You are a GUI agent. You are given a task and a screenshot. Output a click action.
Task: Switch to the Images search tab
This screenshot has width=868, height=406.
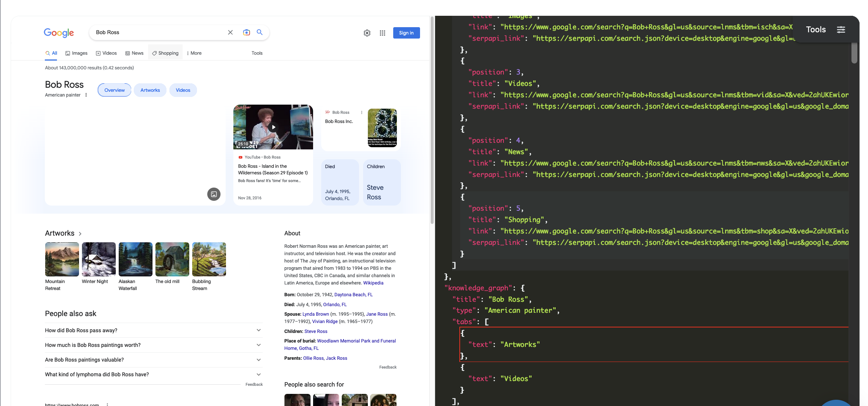point(76,53)
